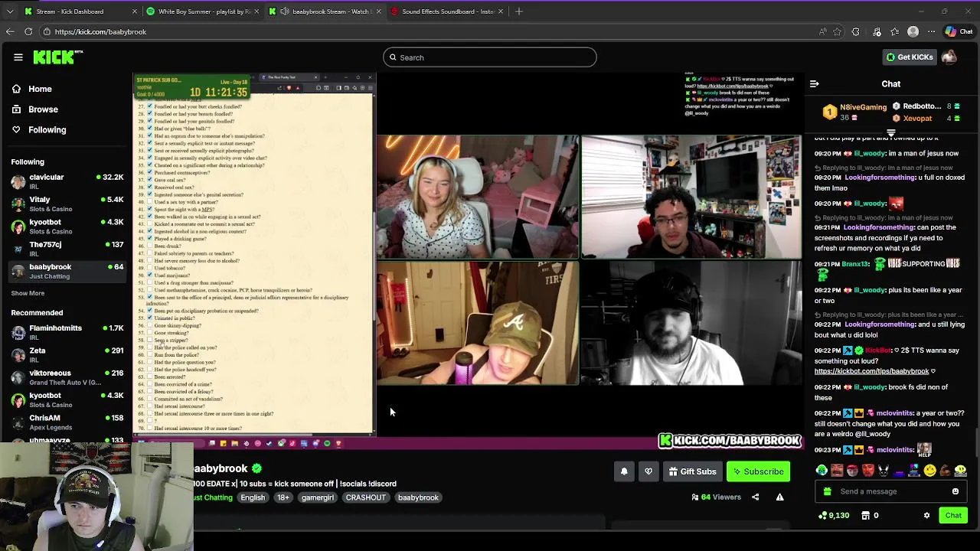Click the channel search field
Viewport: 980px width, 551px height.
click(x=490, y=57)
